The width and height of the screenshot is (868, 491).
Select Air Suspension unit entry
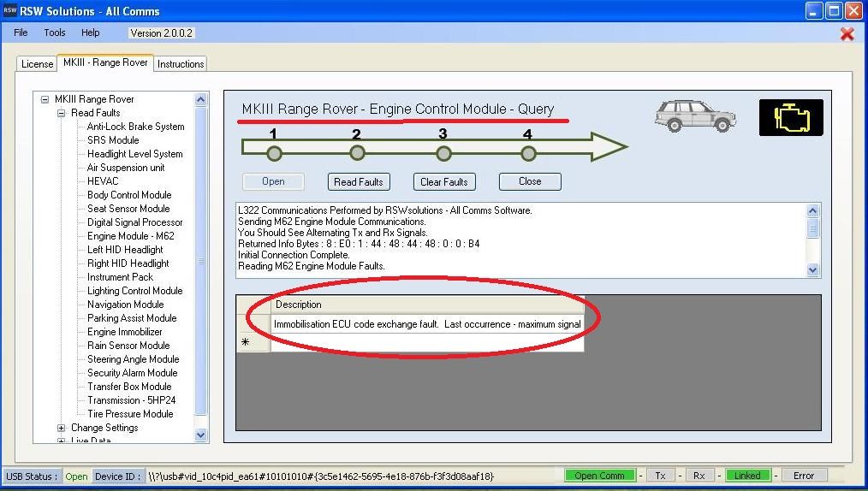126,168
